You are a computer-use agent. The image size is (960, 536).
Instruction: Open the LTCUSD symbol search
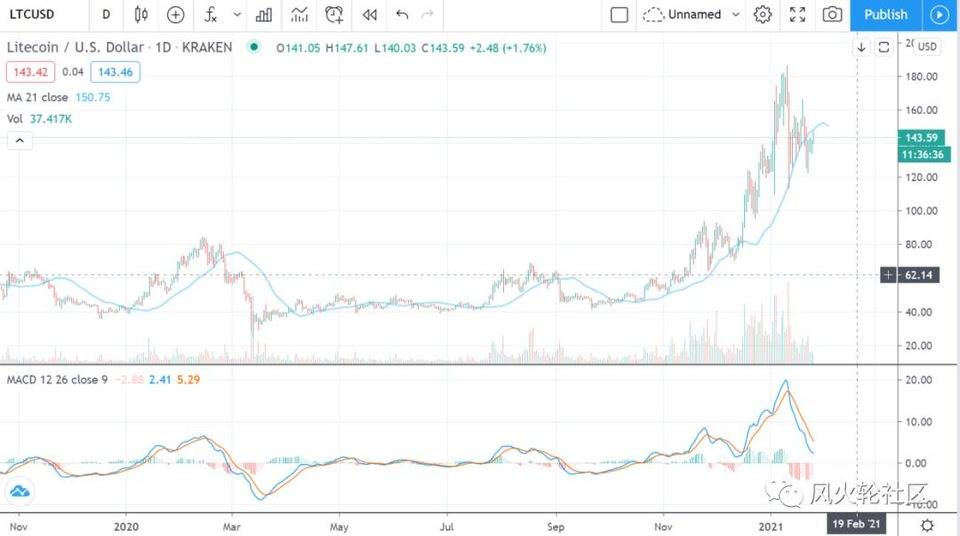pos(32,14)
